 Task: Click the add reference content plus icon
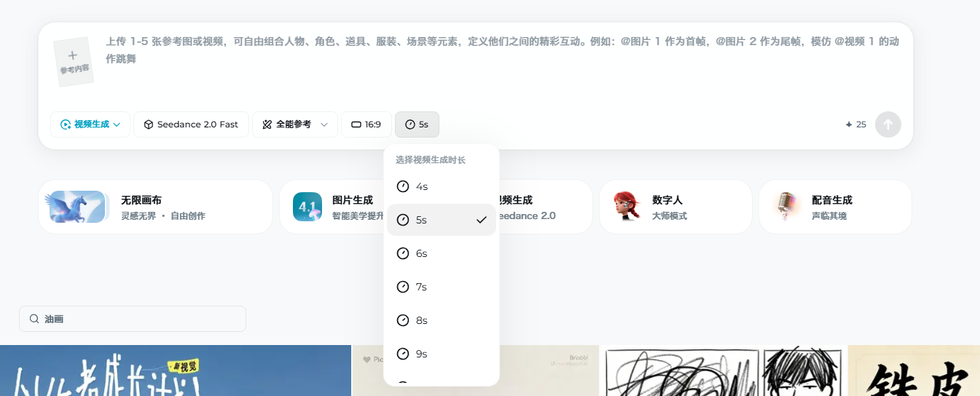coord(72,55)
